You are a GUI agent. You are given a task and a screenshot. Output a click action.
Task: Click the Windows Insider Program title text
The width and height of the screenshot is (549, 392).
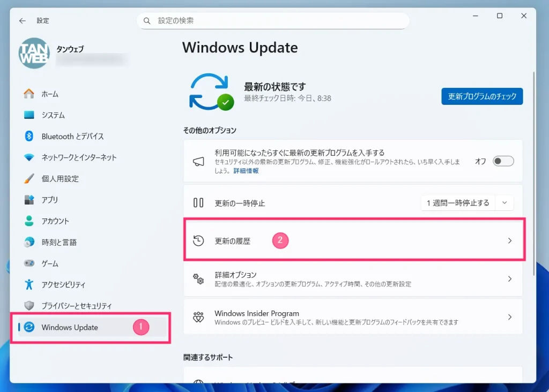(x=257, y=313)
